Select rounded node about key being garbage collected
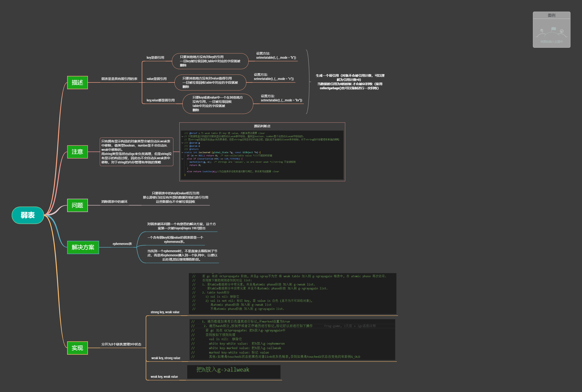 [x=210, y=61]
